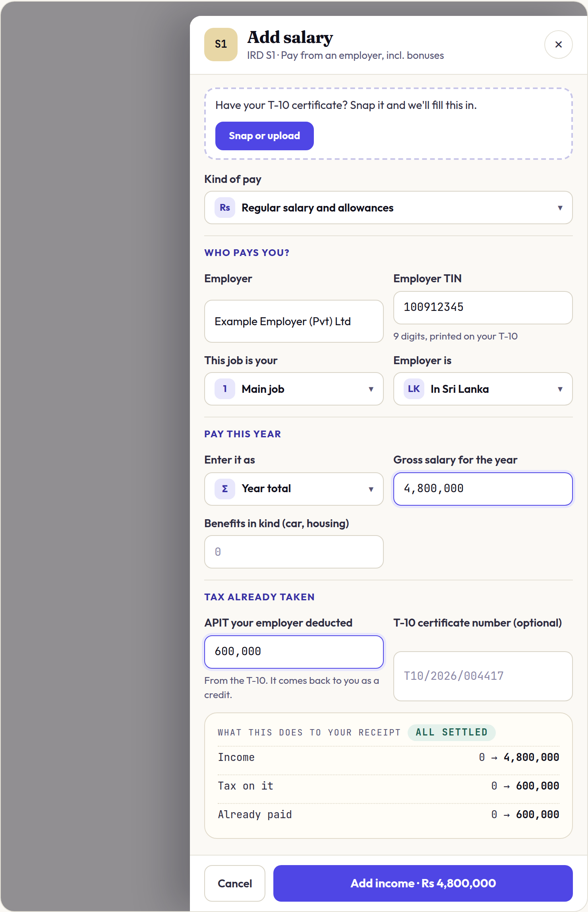Click the PAY THIS YEAR section heading
Image resolution: width=588 pixels, height=912 pixels.
pos(242,434)
